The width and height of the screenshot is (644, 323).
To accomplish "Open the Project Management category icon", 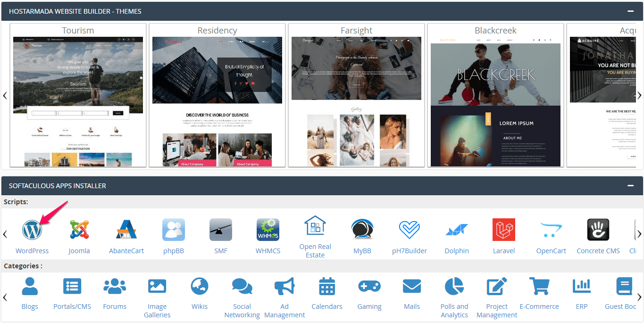I will [x=497, y=286].
